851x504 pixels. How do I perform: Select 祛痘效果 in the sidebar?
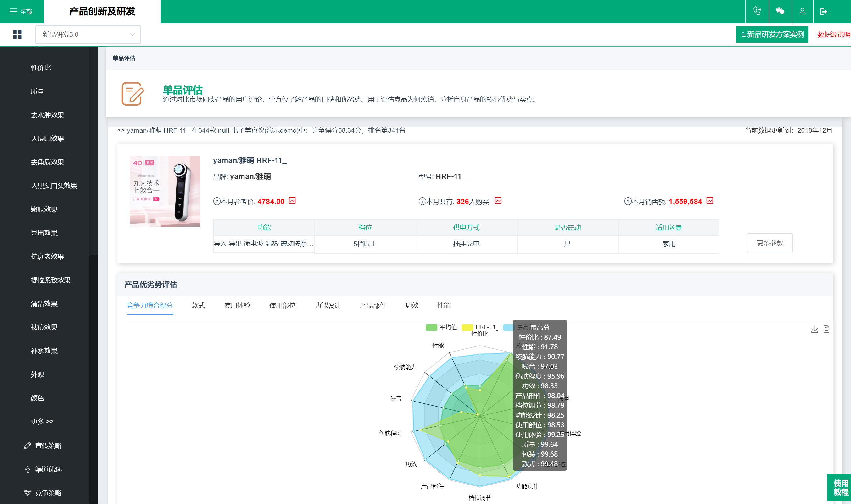tap(44, 327)
